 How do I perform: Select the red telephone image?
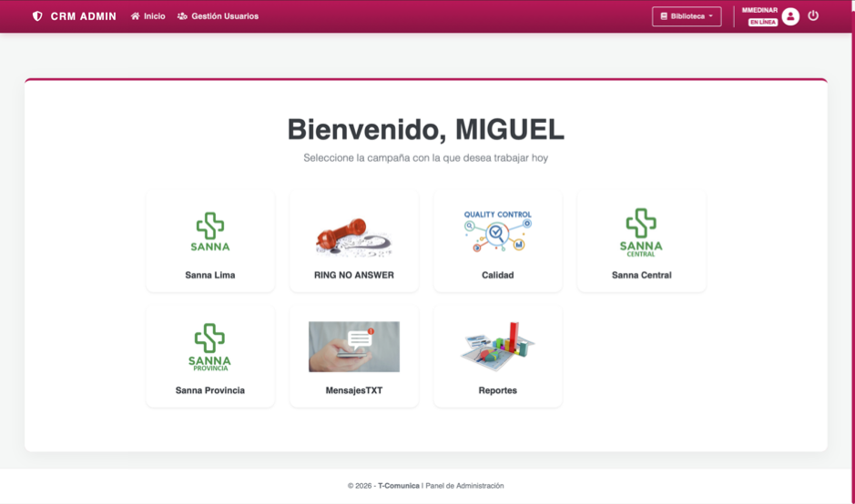tap(354, 237)
